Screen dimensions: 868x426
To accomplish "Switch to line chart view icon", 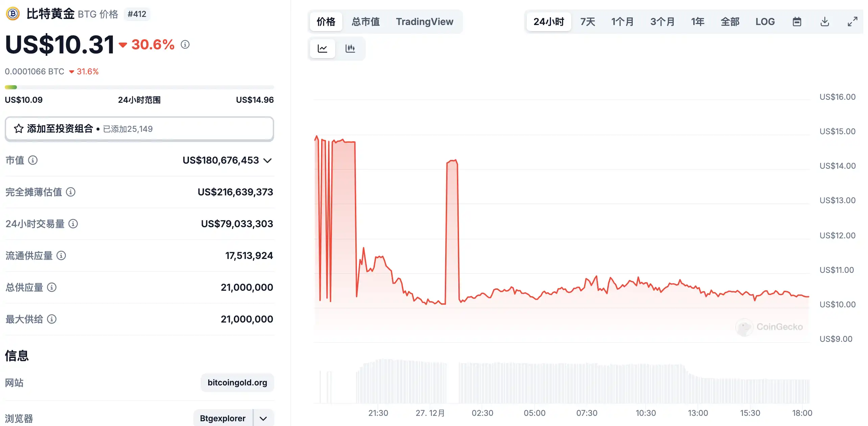I will [x=322, y=49].
